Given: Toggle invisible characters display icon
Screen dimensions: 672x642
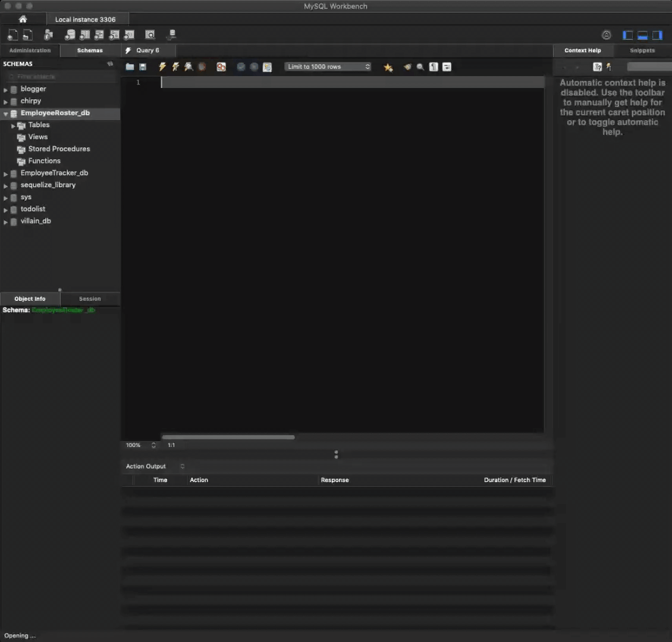Looking at the screenshot, I should [x=434, y=67].
